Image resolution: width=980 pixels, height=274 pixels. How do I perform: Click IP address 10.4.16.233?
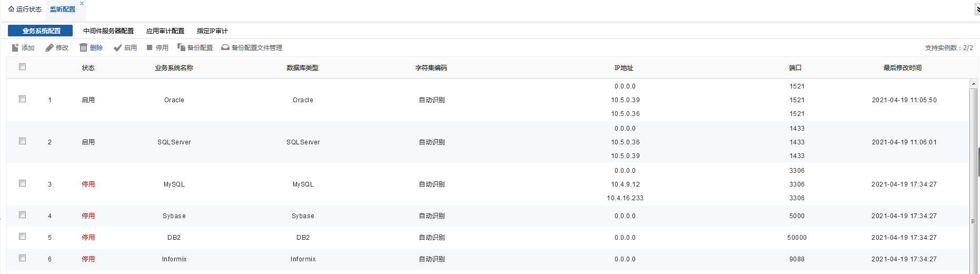625,198
